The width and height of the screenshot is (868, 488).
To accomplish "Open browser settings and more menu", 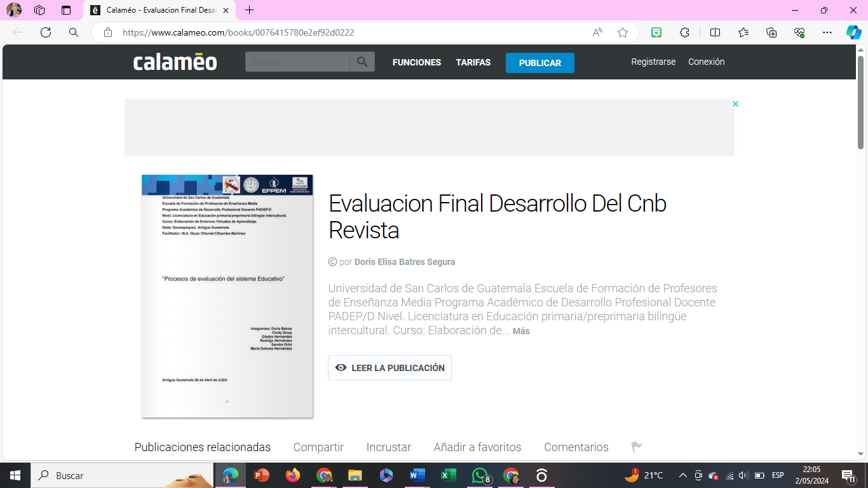I will (827, 32).
